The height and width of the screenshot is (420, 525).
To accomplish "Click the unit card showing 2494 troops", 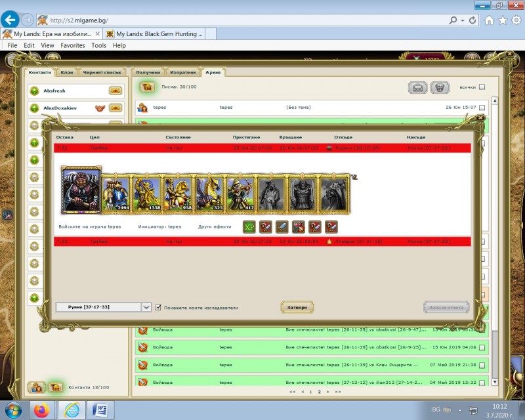I will [116, 194].
